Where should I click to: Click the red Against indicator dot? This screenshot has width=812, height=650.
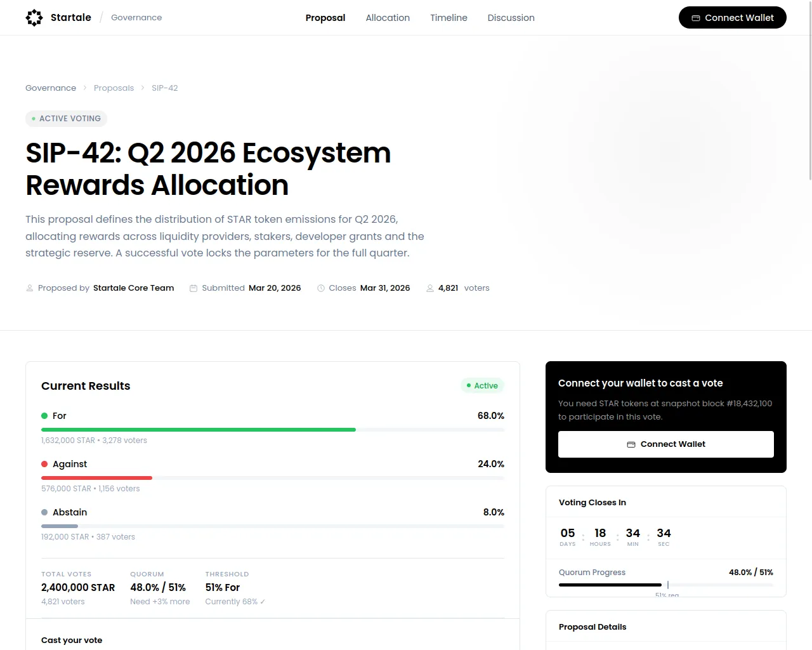[44, 464]
